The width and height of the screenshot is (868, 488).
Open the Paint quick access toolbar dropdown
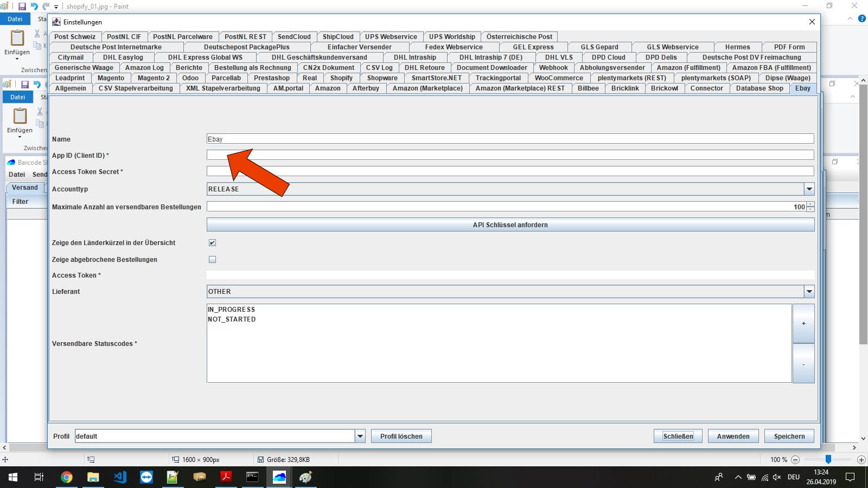tap(56, 7)
